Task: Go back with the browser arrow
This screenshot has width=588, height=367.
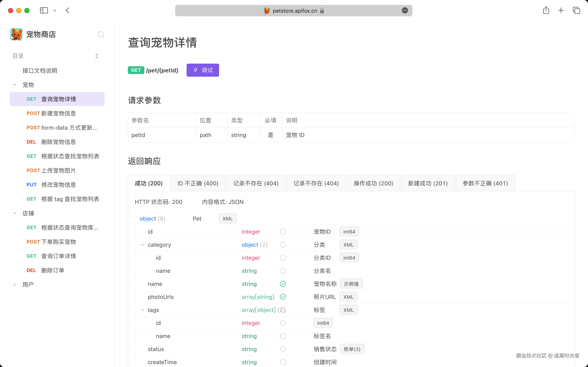Action: (x=68, y=10)
